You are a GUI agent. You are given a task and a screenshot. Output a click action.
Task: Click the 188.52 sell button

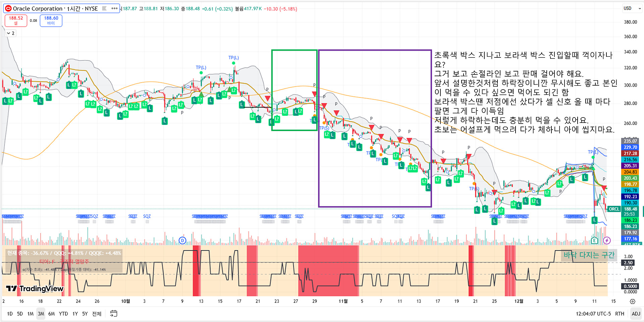coord(16,20)
